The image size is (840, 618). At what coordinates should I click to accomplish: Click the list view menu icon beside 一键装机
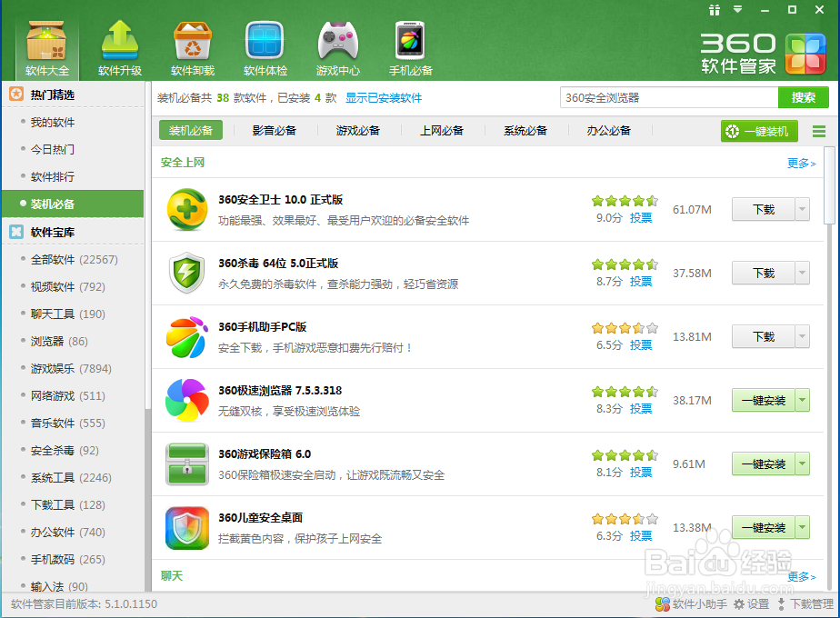point(818,131)
